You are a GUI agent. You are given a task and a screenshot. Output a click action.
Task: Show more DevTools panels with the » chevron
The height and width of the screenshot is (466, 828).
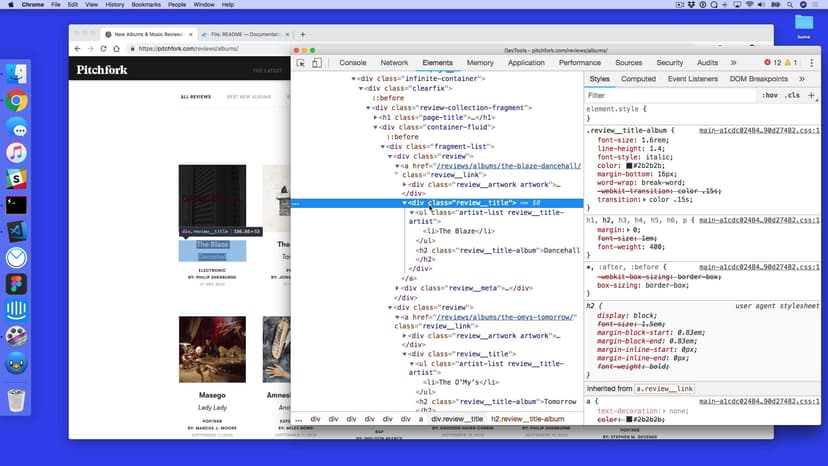coord(733,63)
